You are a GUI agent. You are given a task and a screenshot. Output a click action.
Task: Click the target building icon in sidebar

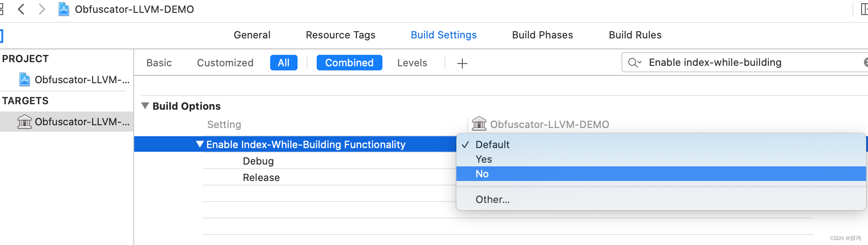(x=24, y=122)
